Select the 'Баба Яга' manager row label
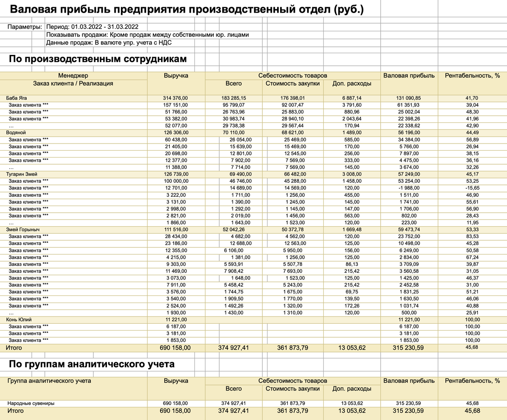507x420 pixels. pos(17,98)
